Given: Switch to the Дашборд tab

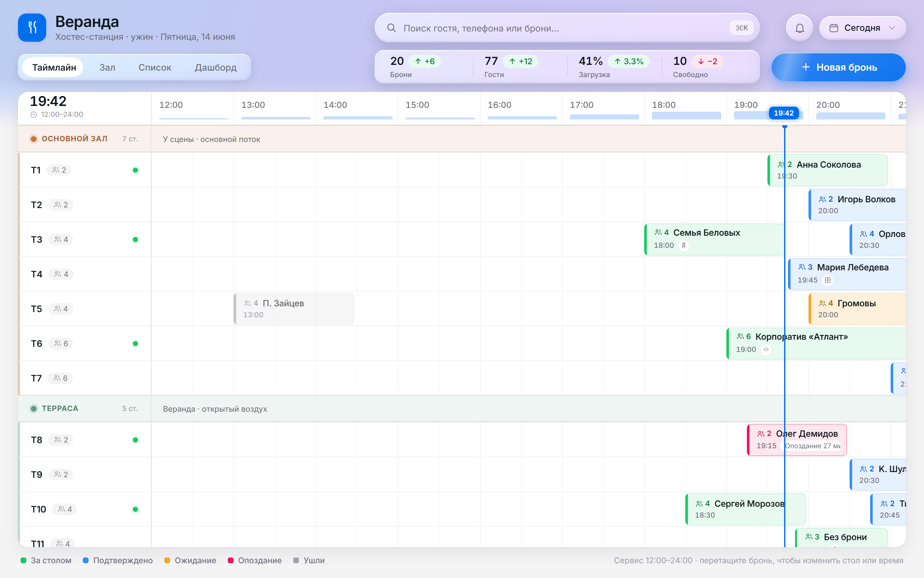Looking at the screenshot, I should (216, 67).
